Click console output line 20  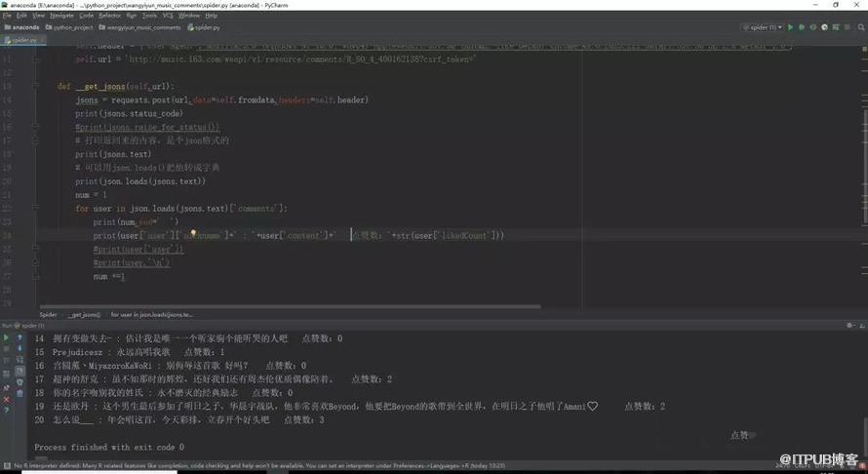[x=179, y=419]
